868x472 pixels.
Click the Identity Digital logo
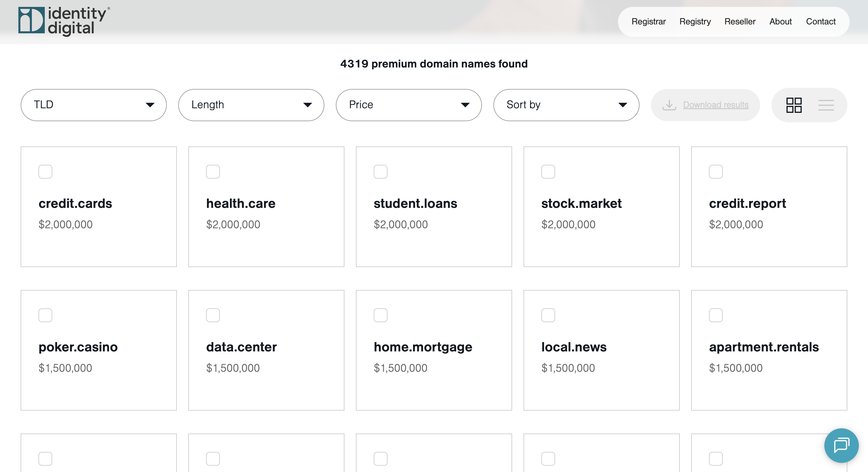click(64, 21)
